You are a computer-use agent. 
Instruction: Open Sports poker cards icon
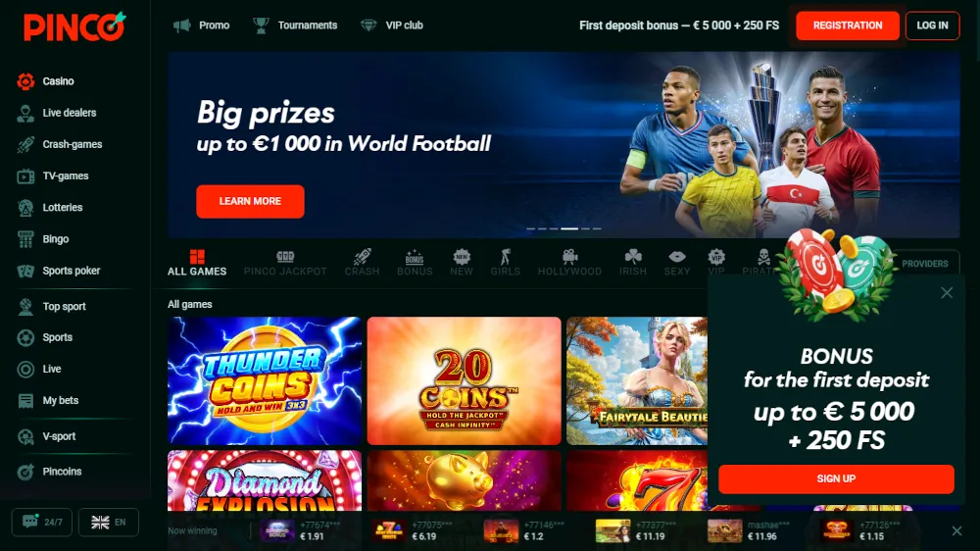pos(25,271)
